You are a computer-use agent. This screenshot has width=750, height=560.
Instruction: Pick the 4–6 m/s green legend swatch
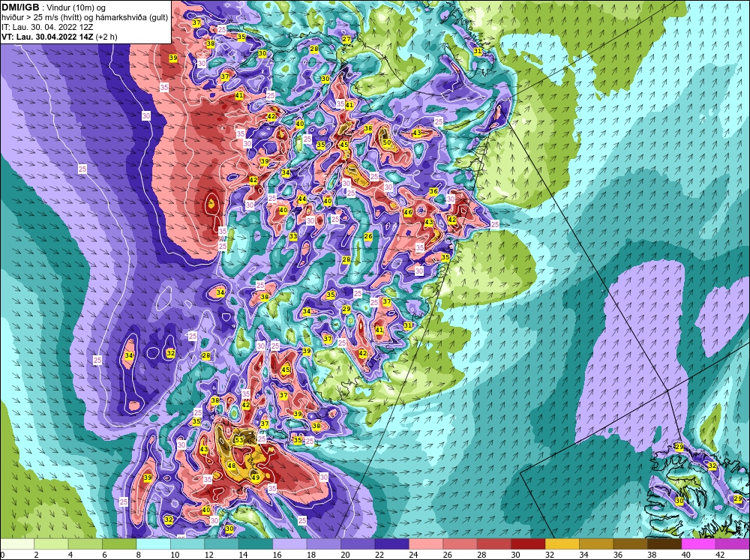tap(85, 544)
